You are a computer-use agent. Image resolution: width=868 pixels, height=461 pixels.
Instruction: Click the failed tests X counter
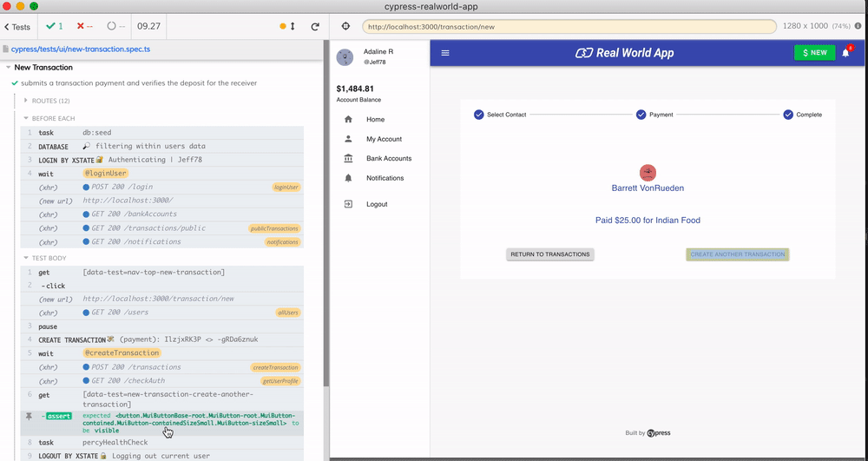pos(85,26)
